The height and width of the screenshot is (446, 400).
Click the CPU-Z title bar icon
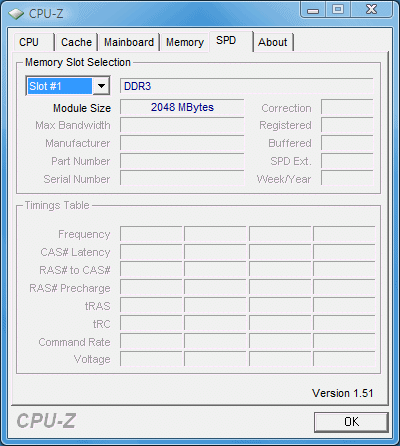click(16, 14)
